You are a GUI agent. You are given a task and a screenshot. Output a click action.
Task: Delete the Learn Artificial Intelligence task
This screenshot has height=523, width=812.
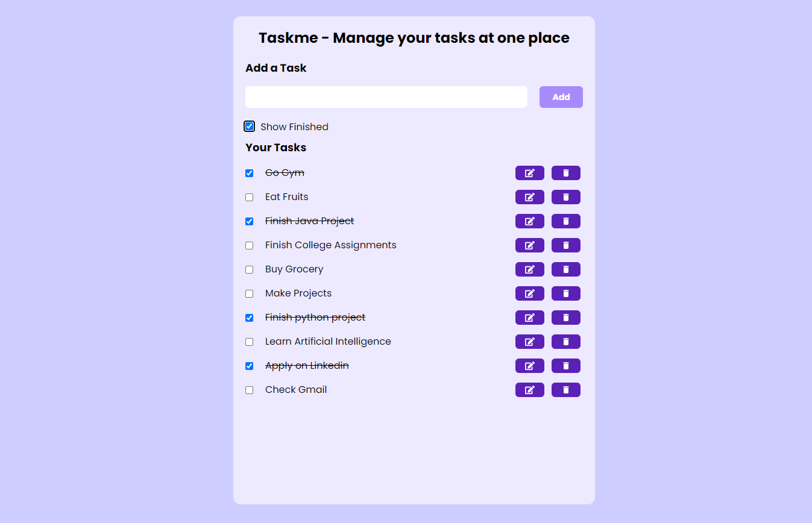[x=566, y=342]
